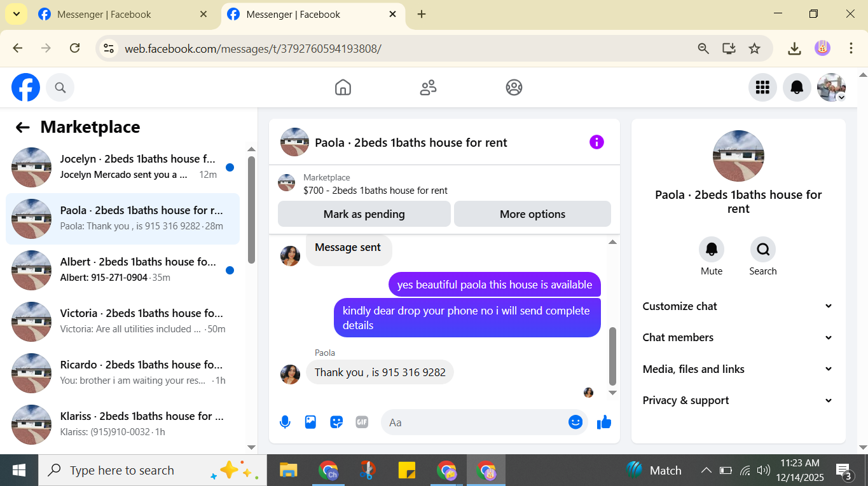The width and height of the screenshot is (868, 486).
Task: Open the notifications bell in the header
Action: point(797,88)
